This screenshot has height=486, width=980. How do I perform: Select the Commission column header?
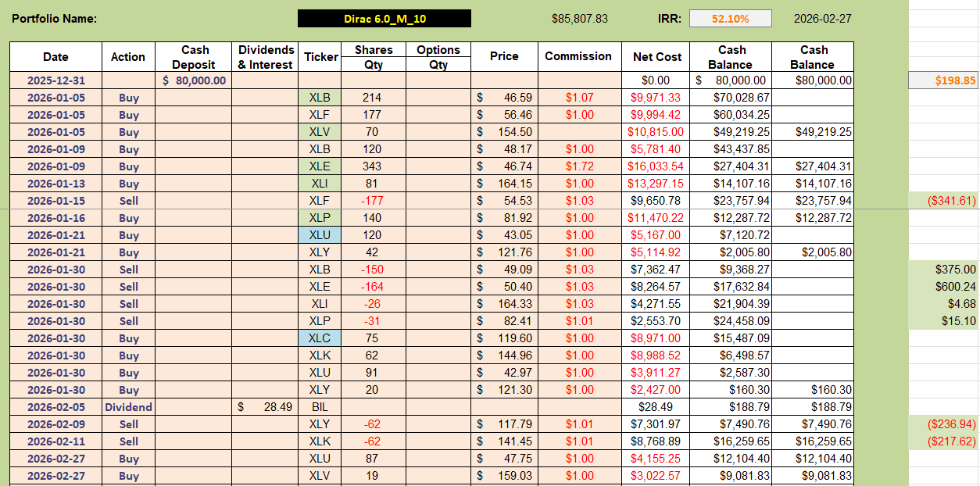578,57
